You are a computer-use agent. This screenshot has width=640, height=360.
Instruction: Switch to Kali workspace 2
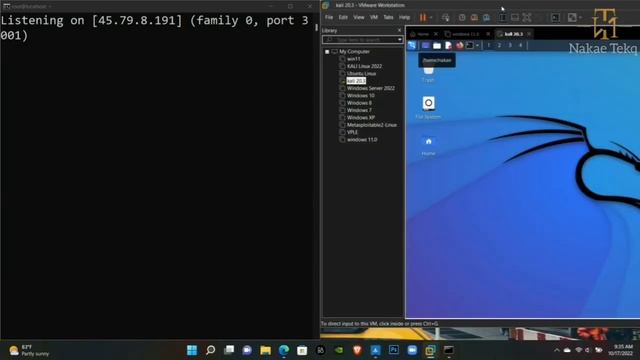499,45
